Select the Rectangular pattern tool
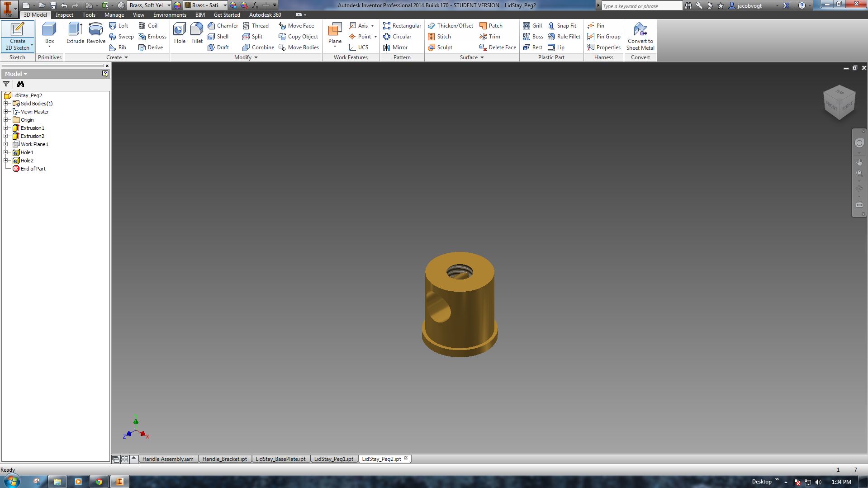This screenshot has height=488, width=868. tap(402, 26)
